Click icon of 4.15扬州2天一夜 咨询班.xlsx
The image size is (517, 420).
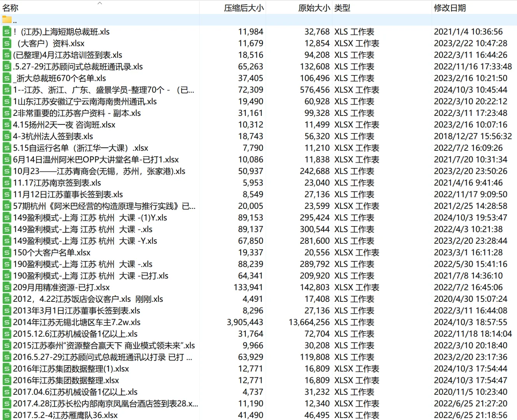click(x=7, y=124)
